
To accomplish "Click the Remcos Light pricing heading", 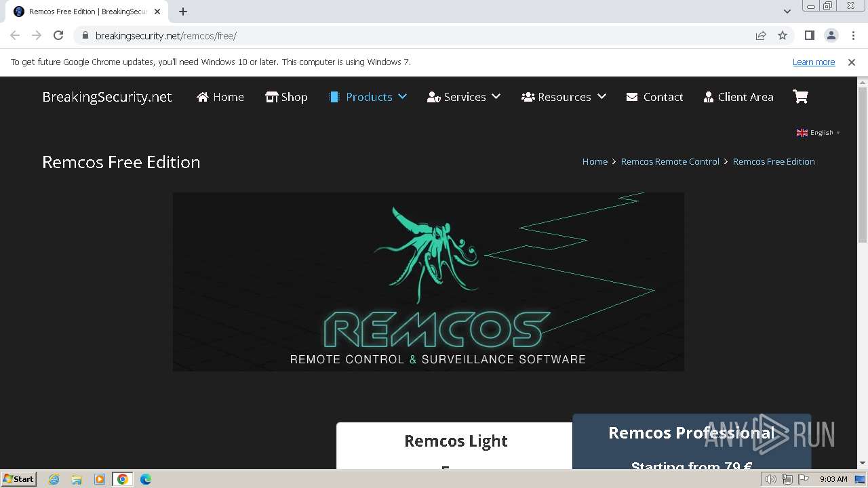I will [456, 441].
